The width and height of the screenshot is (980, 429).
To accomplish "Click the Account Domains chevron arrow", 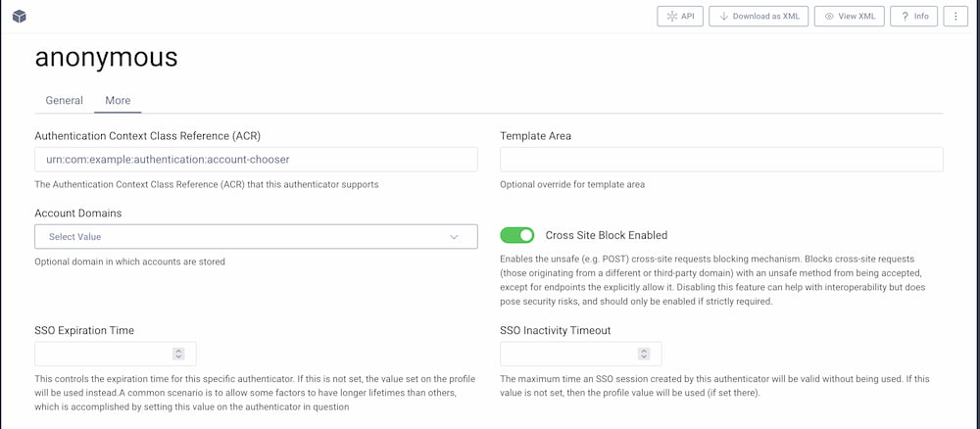I will click(454, 236).
